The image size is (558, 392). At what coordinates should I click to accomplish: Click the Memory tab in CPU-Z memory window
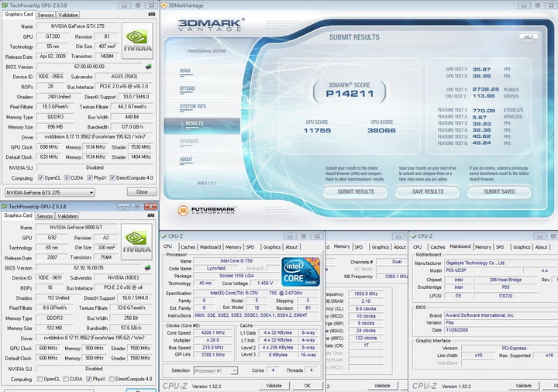click(342, 246)
